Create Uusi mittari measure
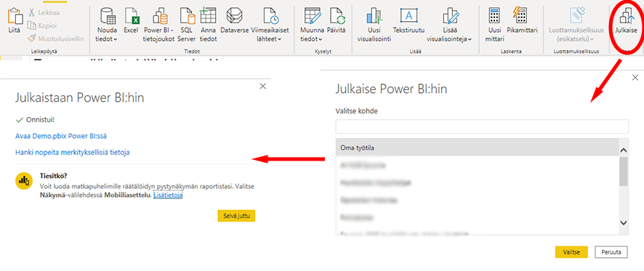The image size is (644, 271). coord(494,25)
